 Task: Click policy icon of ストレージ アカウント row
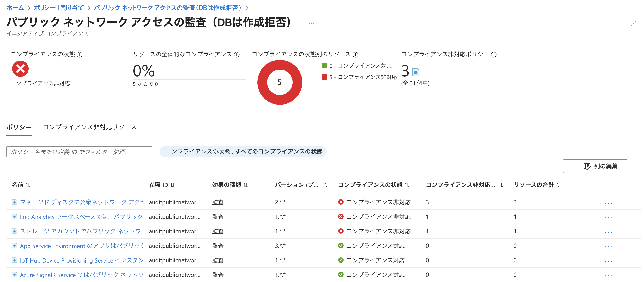point(15,231)
